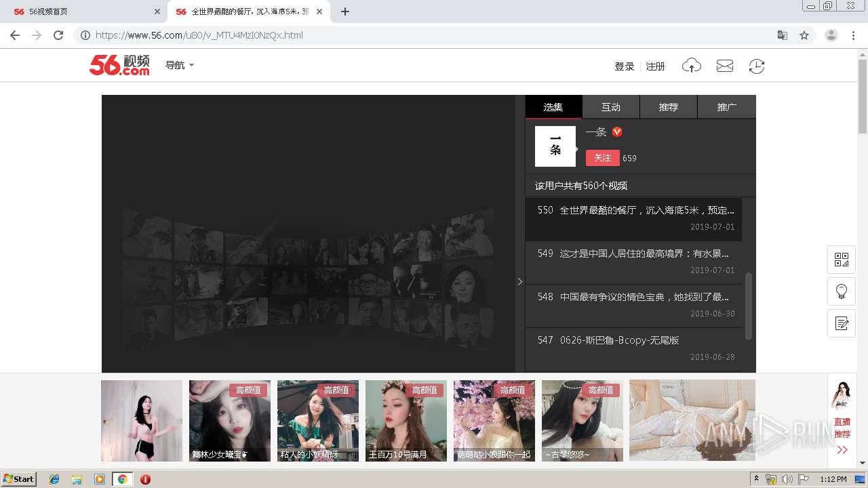868x488 pixels.
Task: Click the translate page icon
Action: (783, 35)
